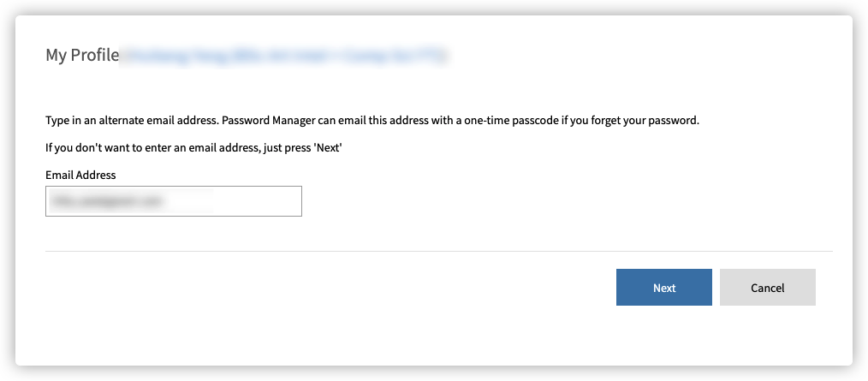
Task: Click the white space between Next and Cancel
Action: point(716,288)
